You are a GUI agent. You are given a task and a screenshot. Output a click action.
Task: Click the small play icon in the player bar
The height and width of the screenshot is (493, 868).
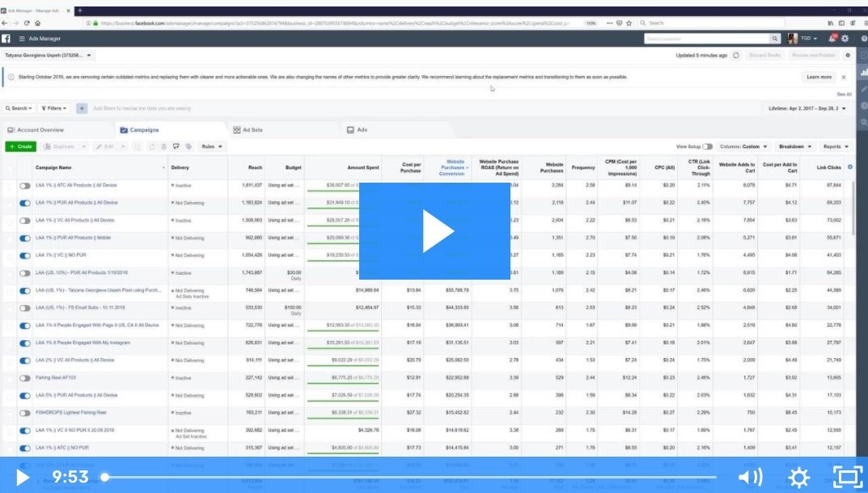[22, 477]
